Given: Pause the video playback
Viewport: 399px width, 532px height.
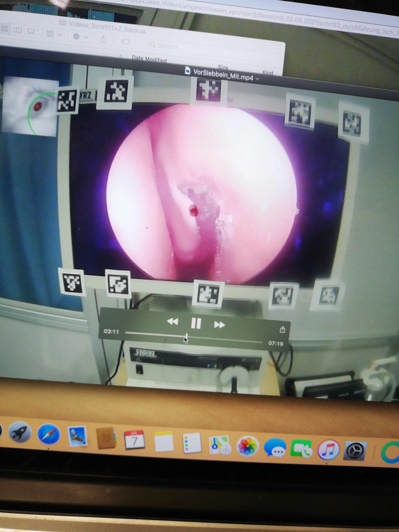Looking at the screenshot, I should click(x=196, y=323).
